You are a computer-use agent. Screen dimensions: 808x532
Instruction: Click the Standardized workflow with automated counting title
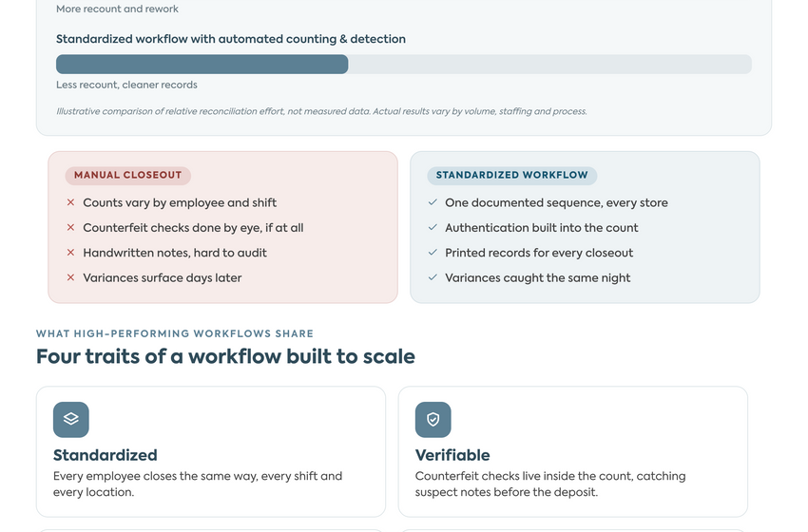click(x=231, y=39)
